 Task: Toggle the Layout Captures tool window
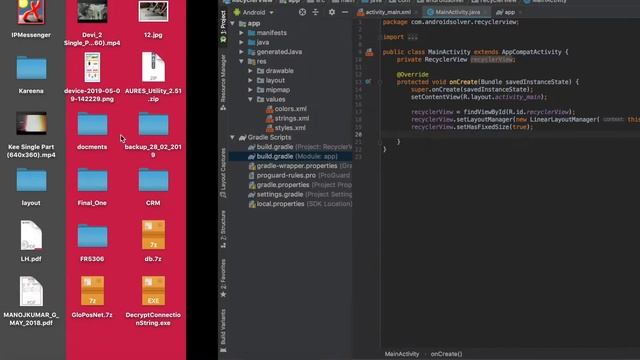tap(223, 173)
